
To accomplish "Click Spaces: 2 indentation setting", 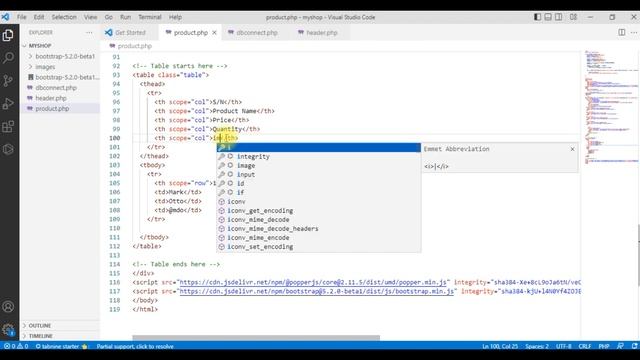I will [537, 346].
